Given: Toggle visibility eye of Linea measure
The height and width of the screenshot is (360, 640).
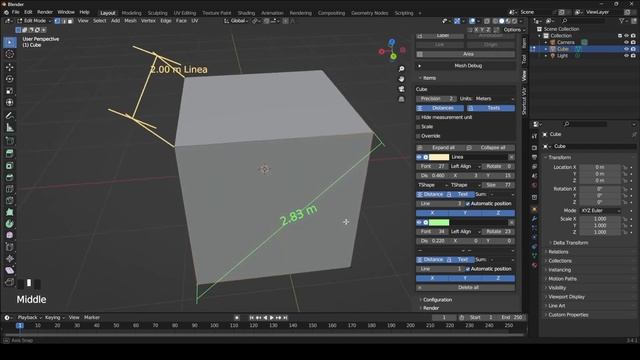Looking at the screenshot, I should (419, 157).
